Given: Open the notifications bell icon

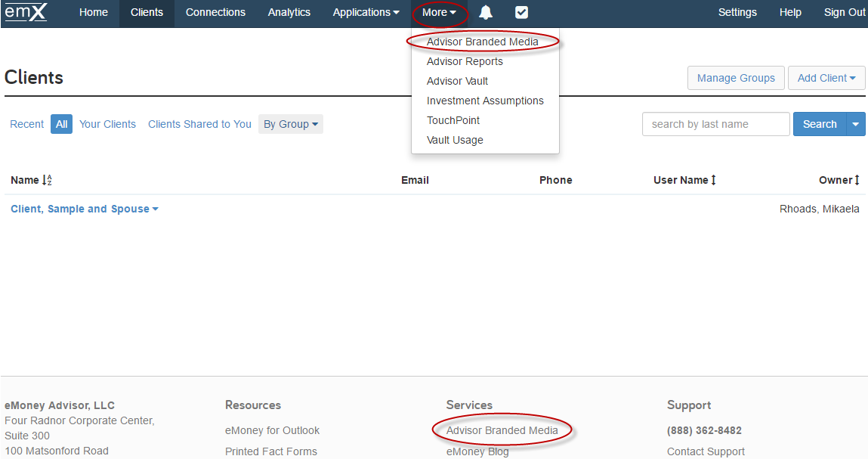Looking at the screenshot, I should pyautogui.click(x=486, y=12).
